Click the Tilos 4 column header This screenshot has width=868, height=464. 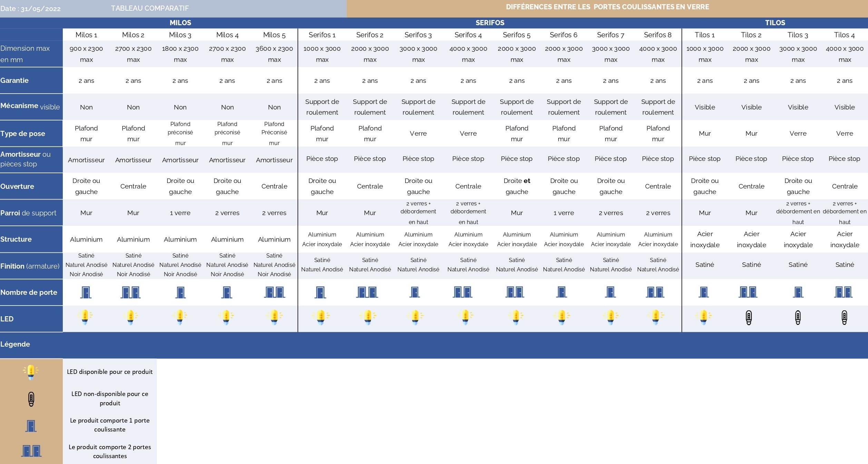click(x=845, y=35)
